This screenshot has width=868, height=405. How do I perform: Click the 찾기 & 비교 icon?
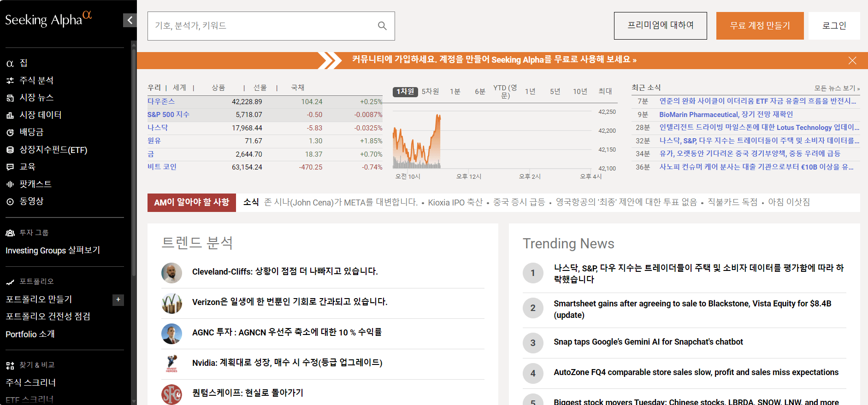pos(10,365)
